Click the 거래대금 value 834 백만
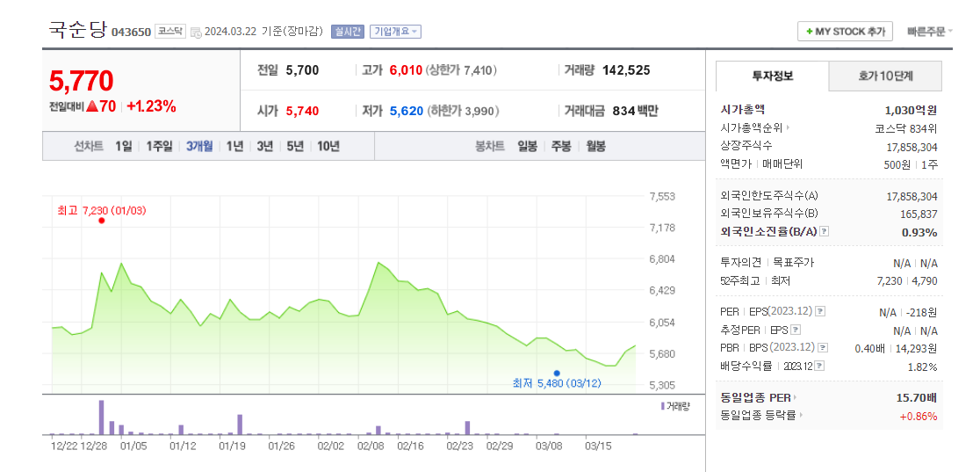The image size is (980, 472). click(x=635, y=112)
